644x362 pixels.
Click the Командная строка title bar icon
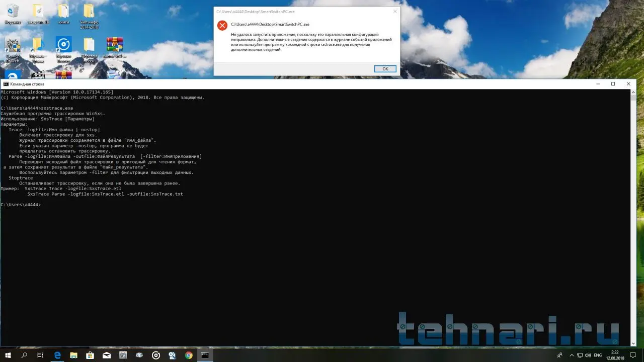coord(6,84)
